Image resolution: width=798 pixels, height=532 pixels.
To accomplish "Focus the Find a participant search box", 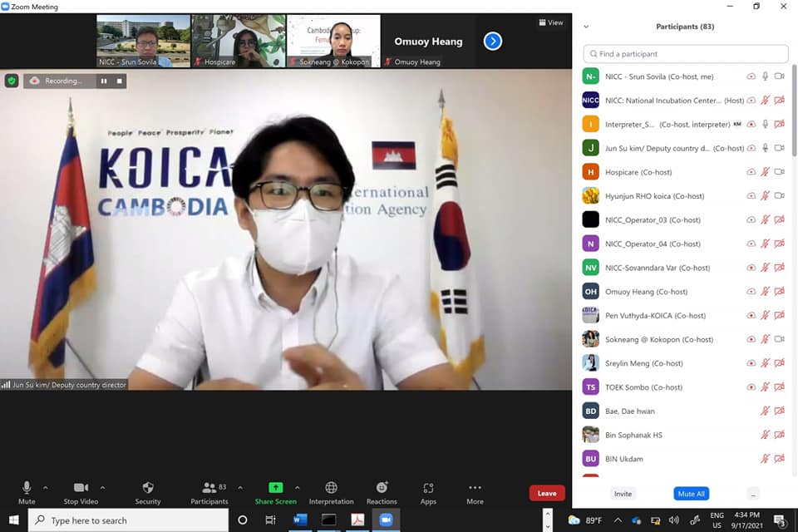I will pos(686,54).
